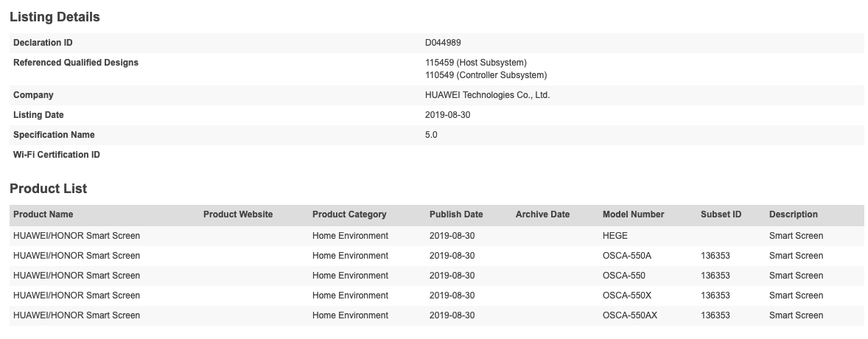The image size is (868, 339).
Task: Select the OSCA-550A model number cell
Action: pyautogui.click(x=628, y=256)
